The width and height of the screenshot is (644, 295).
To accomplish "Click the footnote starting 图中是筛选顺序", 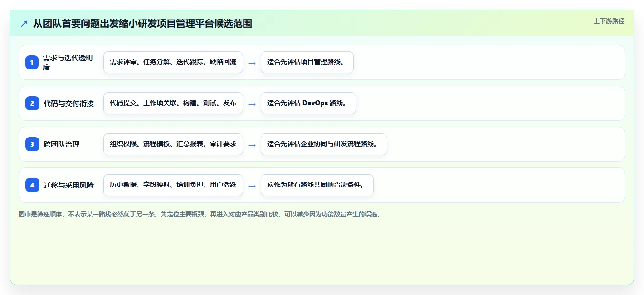I will coord(200,214).
